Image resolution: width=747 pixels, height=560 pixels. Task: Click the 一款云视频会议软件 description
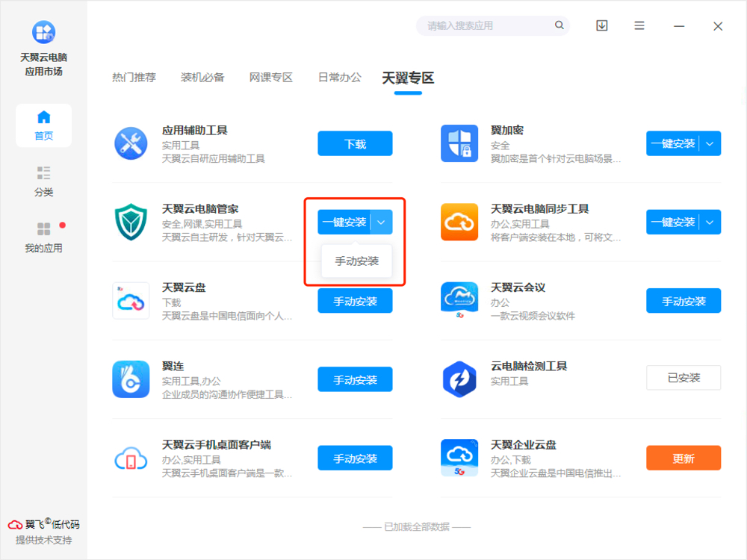pyautogui.click(x=533, y=316)
